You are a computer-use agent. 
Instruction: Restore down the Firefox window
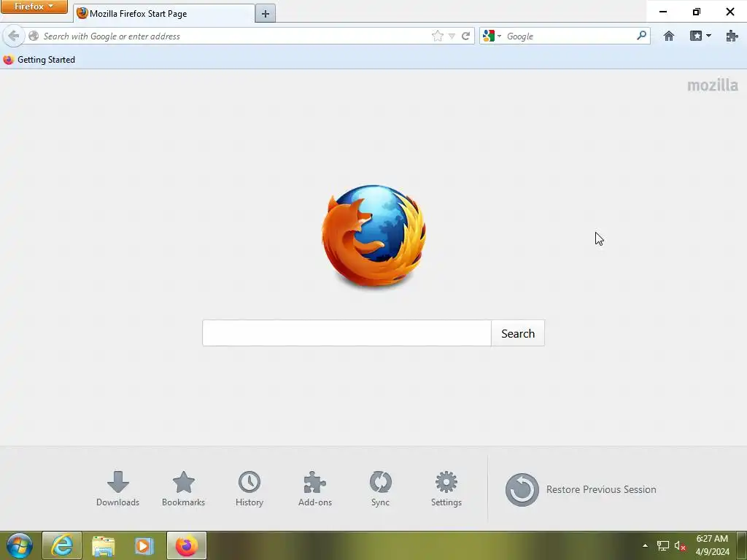(696, 12)
